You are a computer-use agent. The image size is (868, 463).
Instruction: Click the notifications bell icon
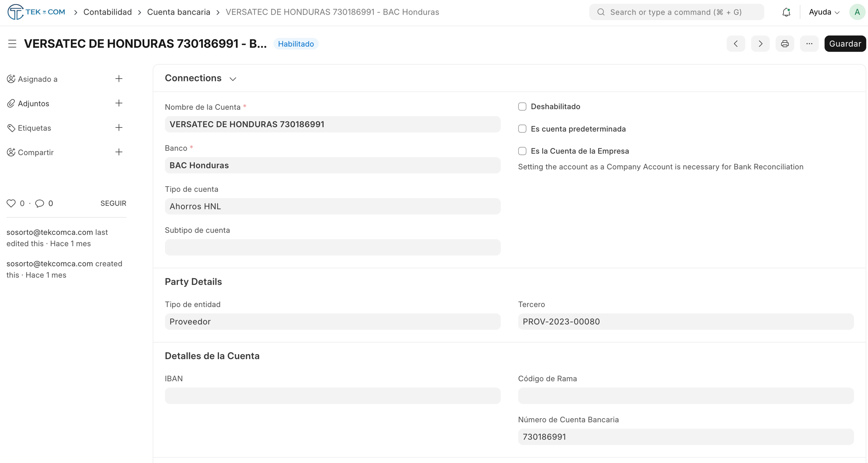click(786, 12)
